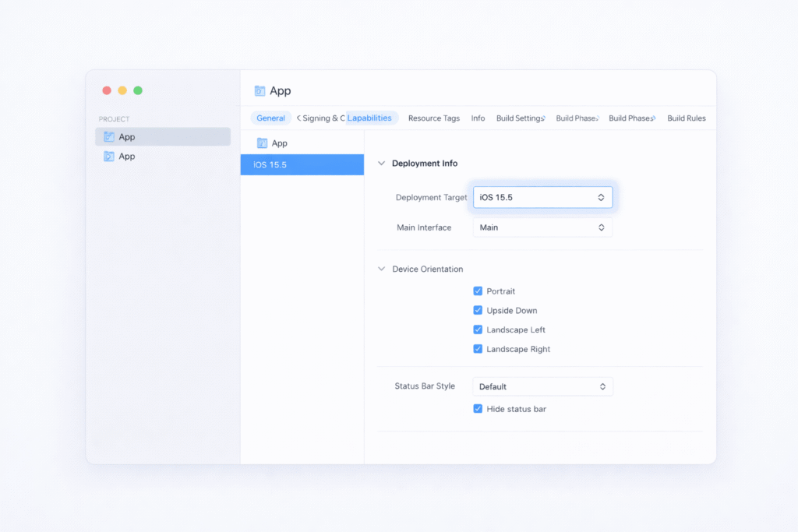Image resolution: width=798 pixels, height=532 pixels.
Task: Uncheck the Portrait orientation checkbox
Action: tap(478, 291)
